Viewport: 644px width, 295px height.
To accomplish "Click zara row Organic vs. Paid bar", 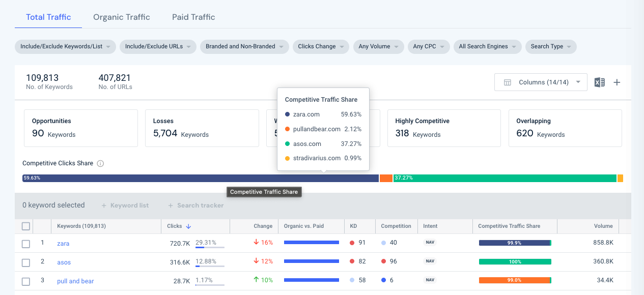I will (x=312, y=243).
